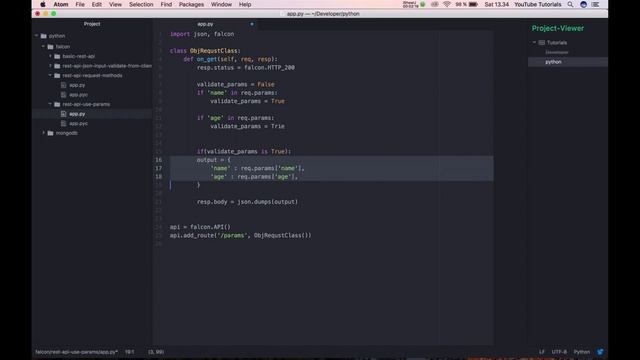Click the Sat 13.34 clock
Screen dimensions: 640x360
point(497,4)
